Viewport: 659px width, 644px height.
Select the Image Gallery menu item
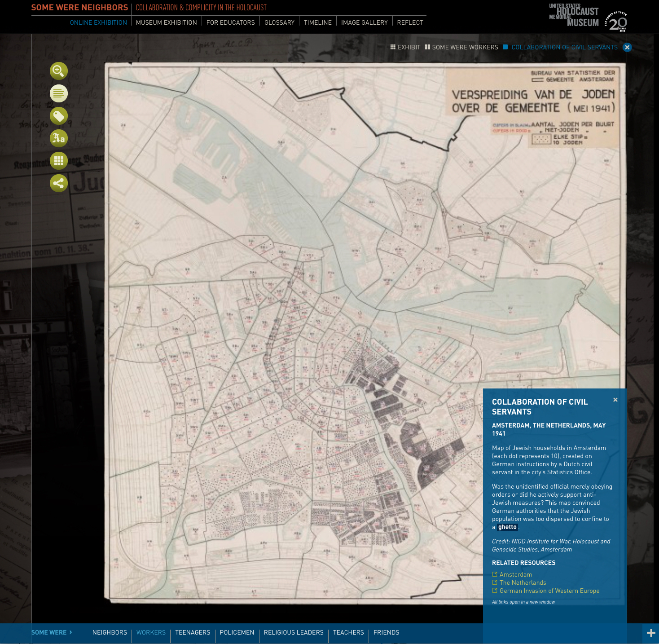tap(364, 22)
